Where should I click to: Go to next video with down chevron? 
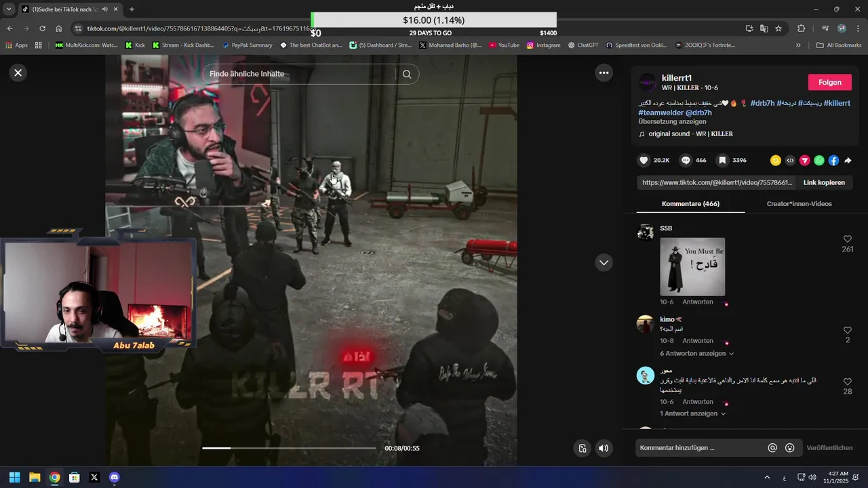604,262
